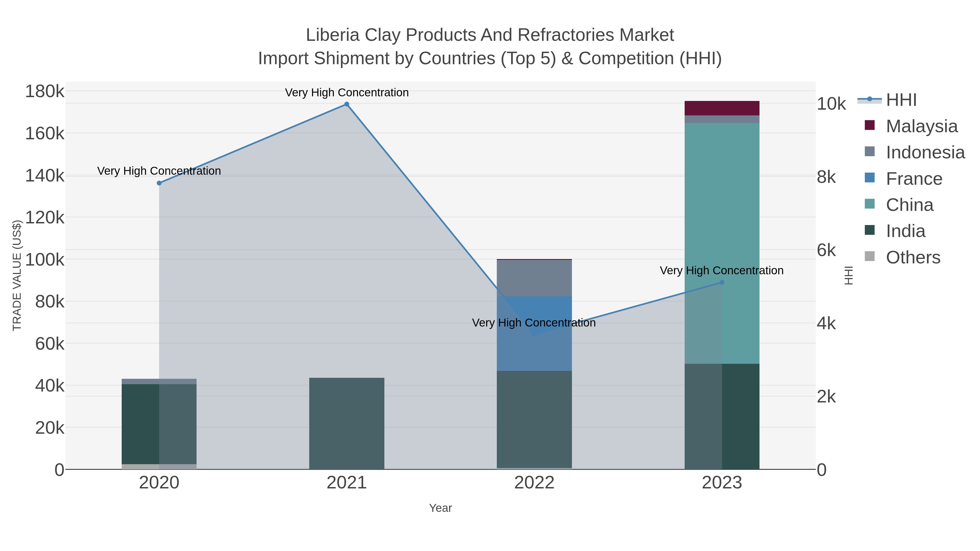
Task: Select the 2020 HHI data point
Action: (x=159, y=183)
